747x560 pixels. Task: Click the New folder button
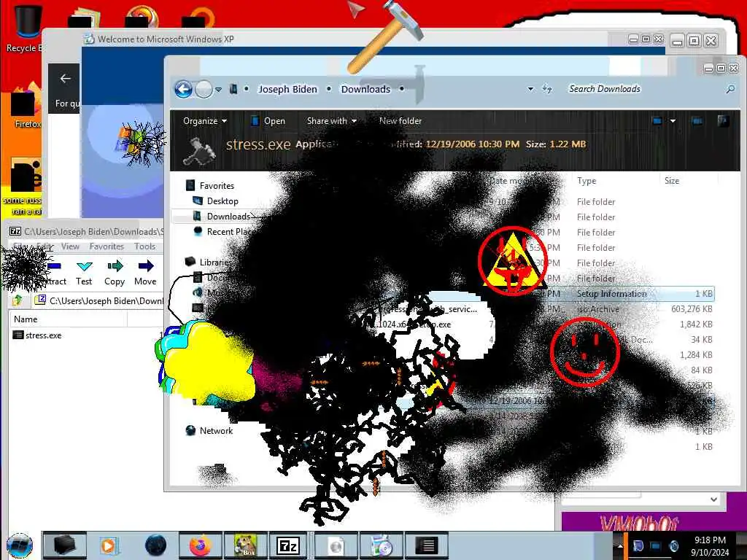[x=400, y=121]
